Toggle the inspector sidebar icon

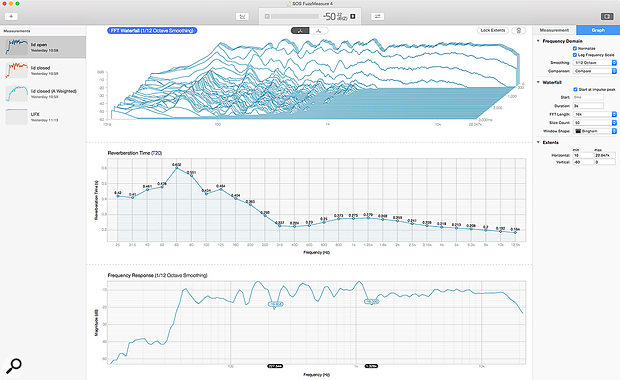[607, 16]
